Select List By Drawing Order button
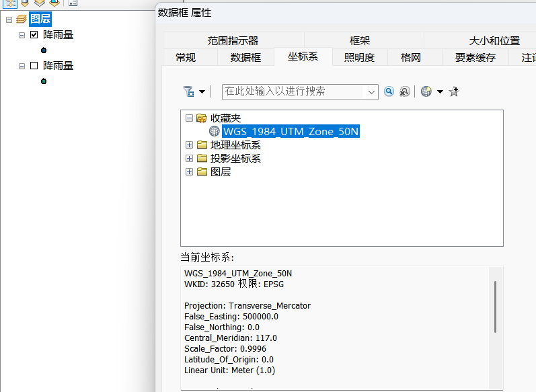The width and height of the screenshot is (536, 392). (10, 3)
